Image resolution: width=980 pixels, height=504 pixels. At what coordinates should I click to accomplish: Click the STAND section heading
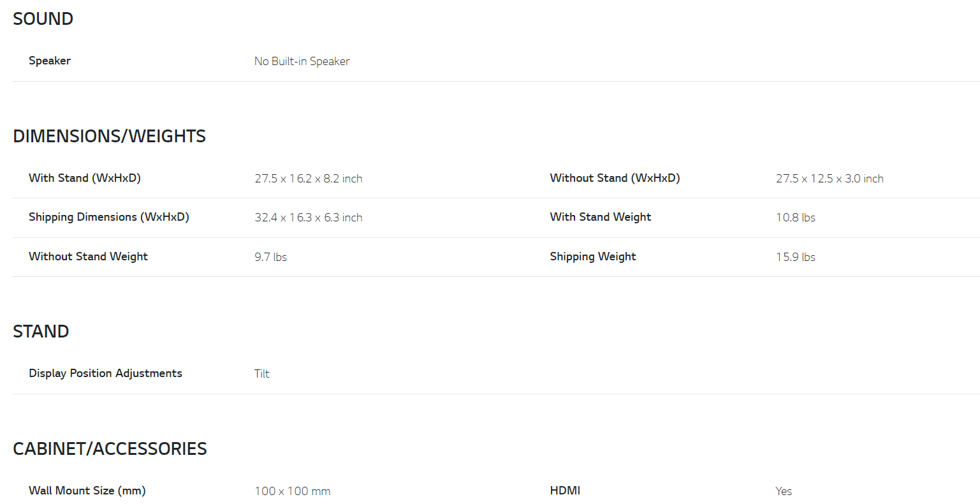point(41,332)
